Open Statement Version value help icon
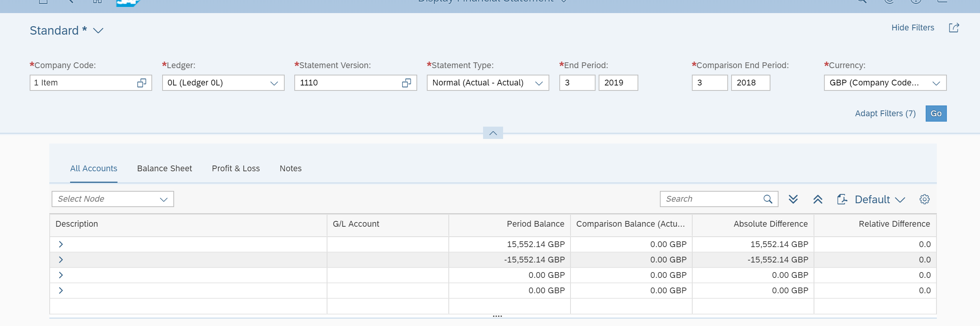 click(406, 83)
